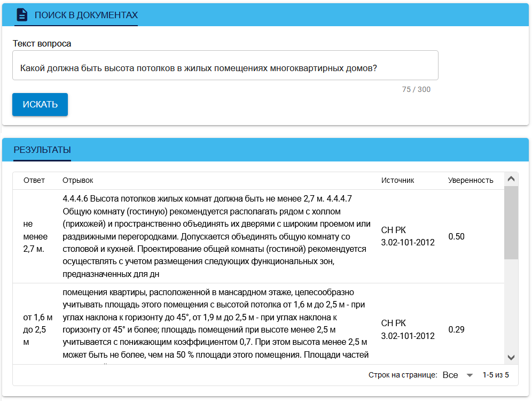532x401 pixels.
Task: Click the Источник column header
Action: [x=397, y=180]
